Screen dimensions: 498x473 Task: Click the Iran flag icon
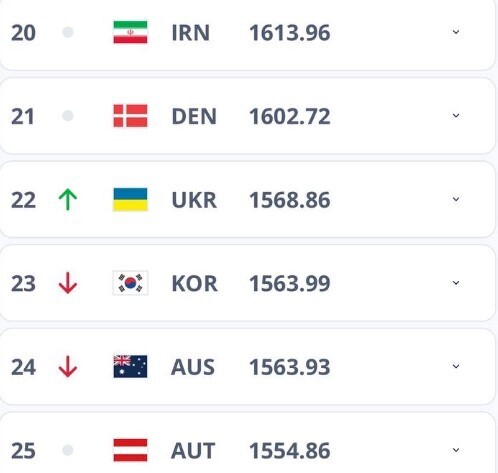pyautogui.click(x=130, y=32)
